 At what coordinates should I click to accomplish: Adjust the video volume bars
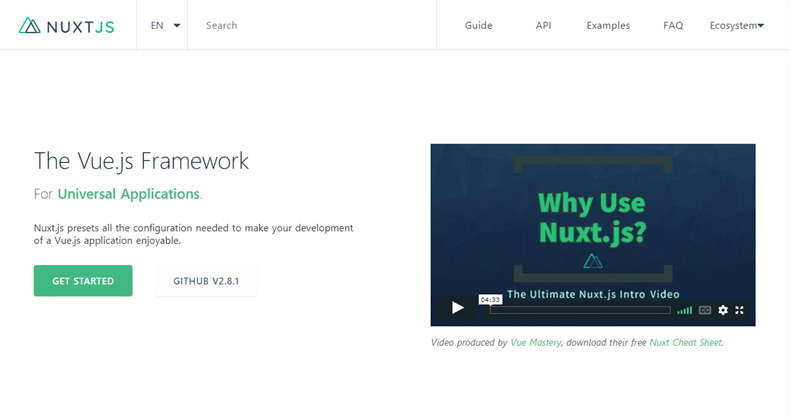[684, 310]
